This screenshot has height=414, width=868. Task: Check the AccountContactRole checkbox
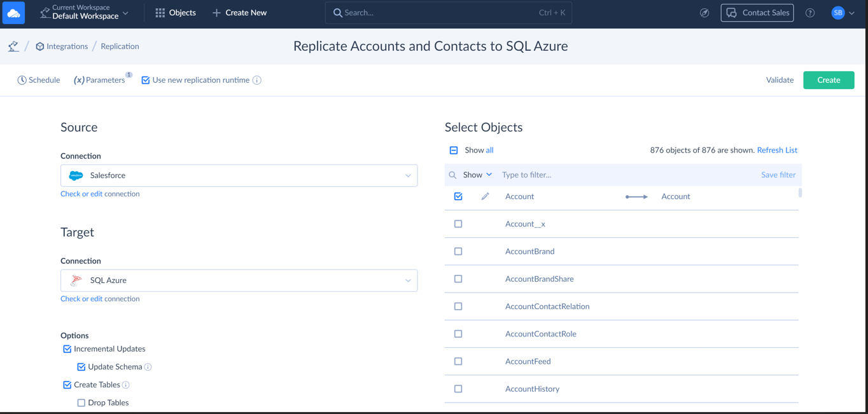click(x=458, y=334)
